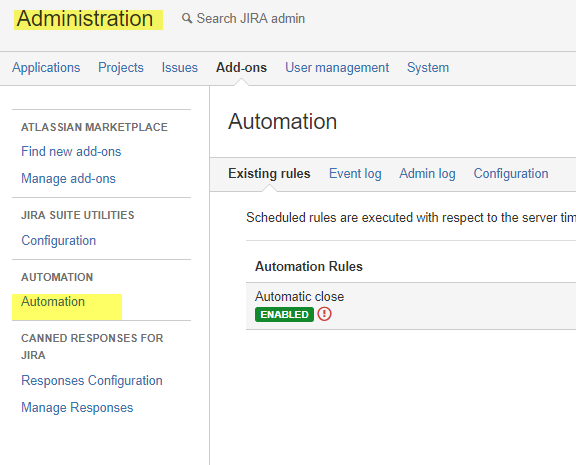Click the ENABLED status badge
Viewport: 576px width, 465px height.
tap(284, 314)
